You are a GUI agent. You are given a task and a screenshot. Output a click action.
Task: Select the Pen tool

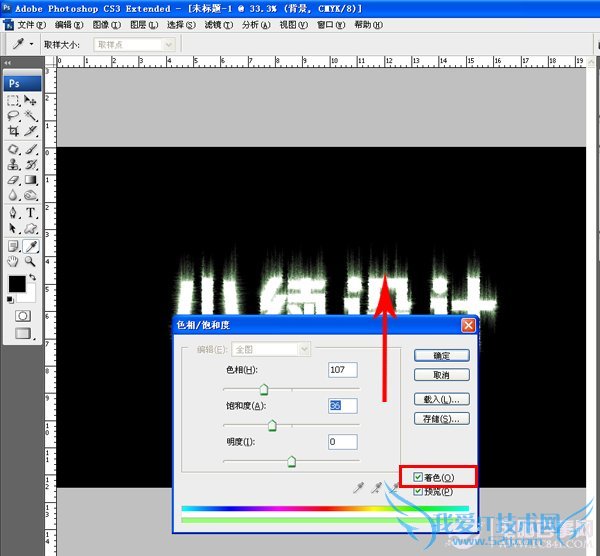click(13, 213)
